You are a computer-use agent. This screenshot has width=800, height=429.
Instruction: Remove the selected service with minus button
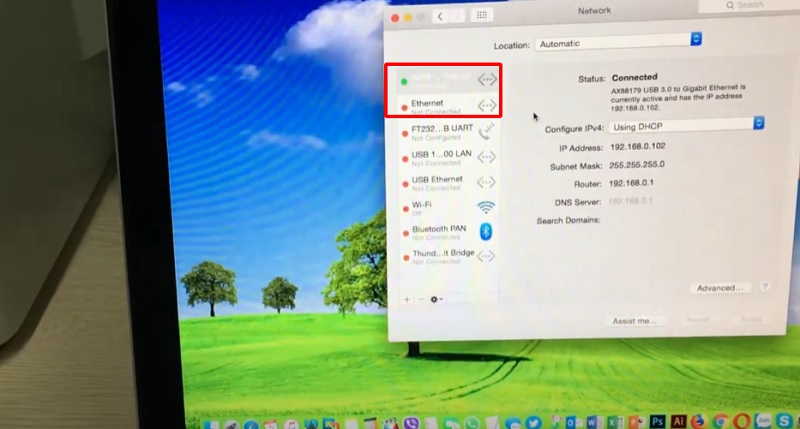[x=421, y=299]
